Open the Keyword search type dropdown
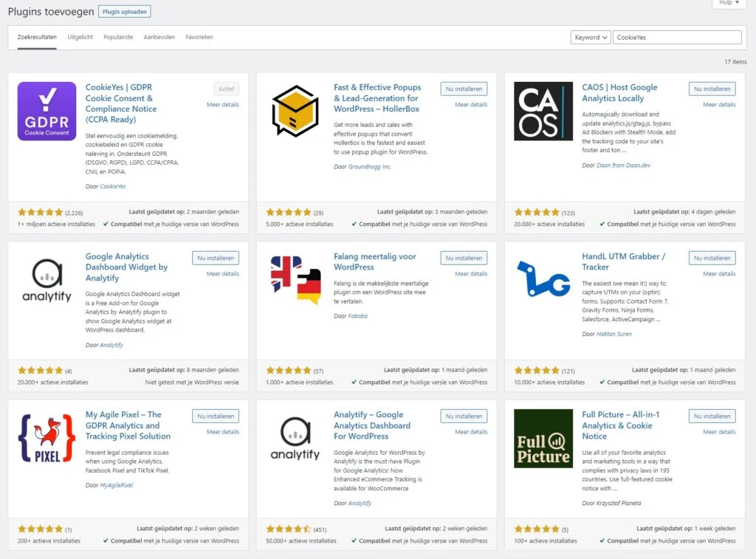Image resolution: width=756 pixels, height=559 pixels. (x=591, y=38)
